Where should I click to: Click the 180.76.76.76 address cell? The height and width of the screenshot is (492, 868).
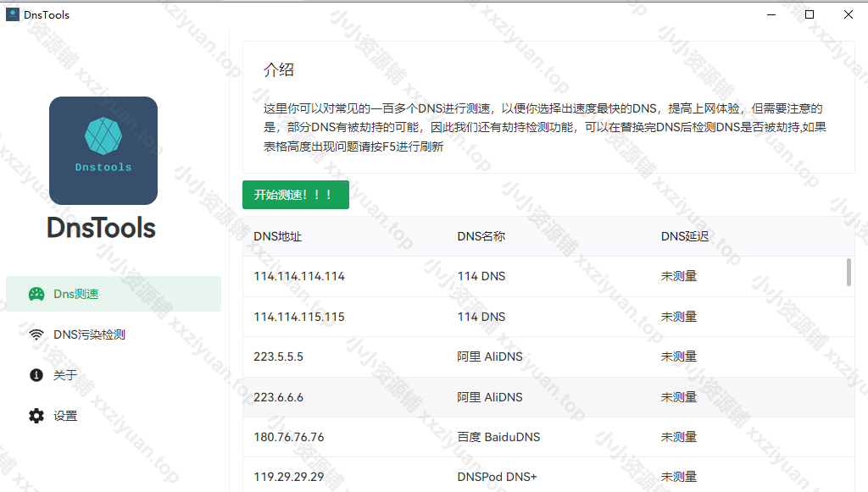click(289, 437)
